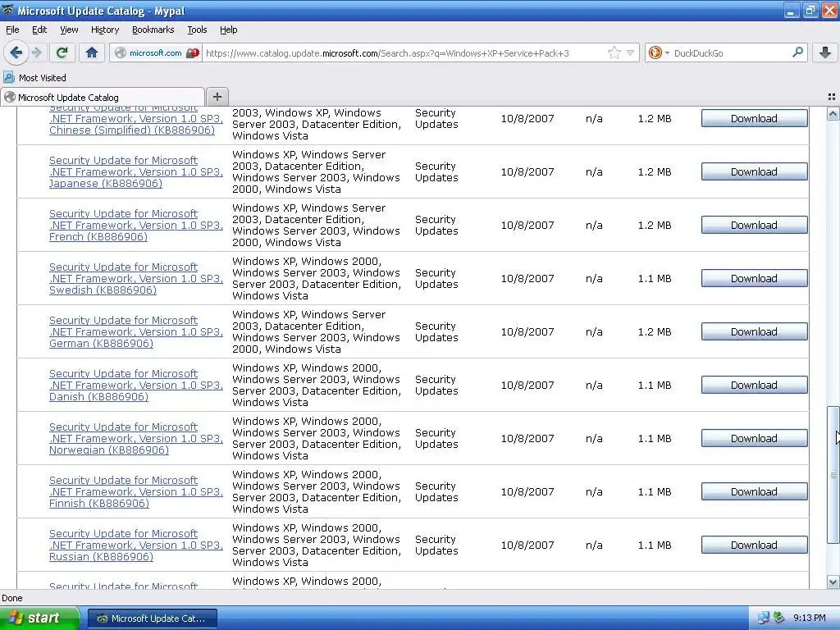Open the Bookmarks menu

153,30
